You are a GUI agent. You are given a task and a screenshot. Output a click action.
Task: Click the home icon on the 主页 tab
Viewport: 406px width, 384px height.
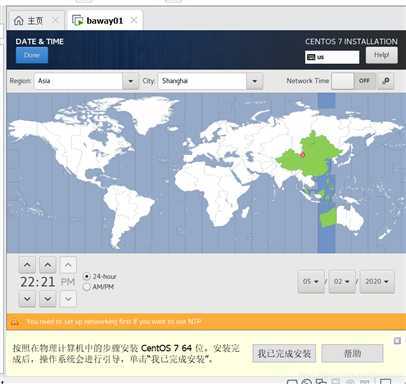point(19,21)
